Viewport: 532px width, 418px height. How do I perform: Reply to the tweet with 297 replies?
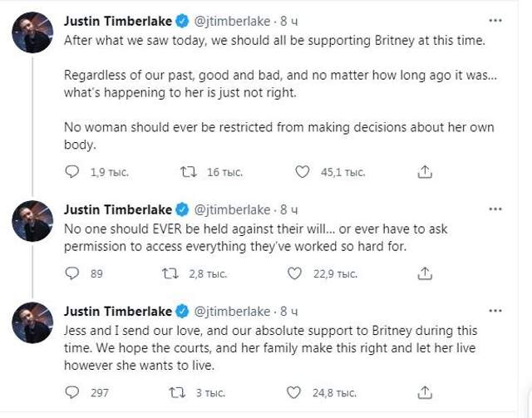click(x=72, y=392)
